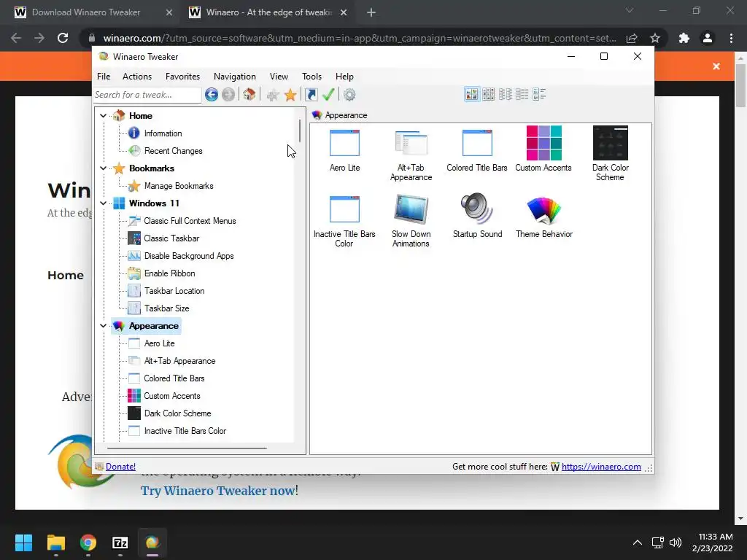Image resolution: width=747 pixels, height=560 pixels.
Task: Open the Slow Down Animations monitor icon
Action: [x=411, y=209]
